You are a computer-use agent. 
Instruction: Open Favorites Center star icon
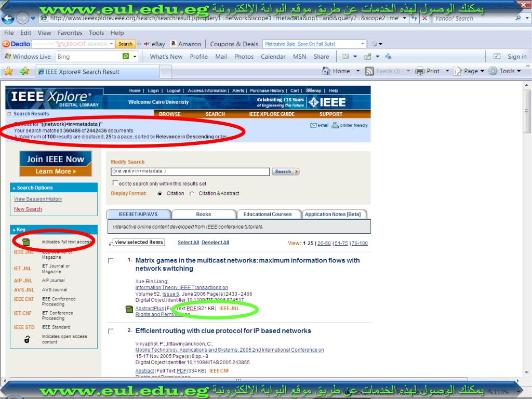[8, 71]
